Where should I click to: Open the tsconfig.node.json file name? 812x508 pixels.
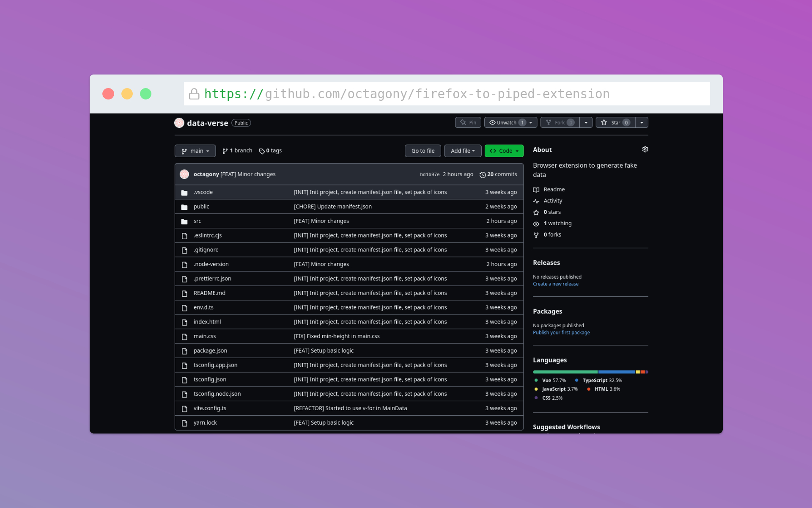click(x=217, y=394)
